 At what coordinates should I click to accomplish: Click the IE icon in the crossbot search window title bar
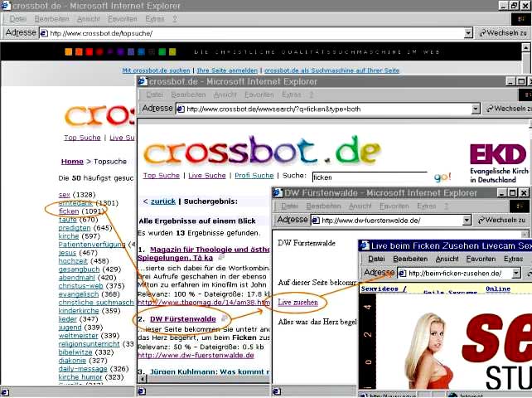[x=143, y=81]
